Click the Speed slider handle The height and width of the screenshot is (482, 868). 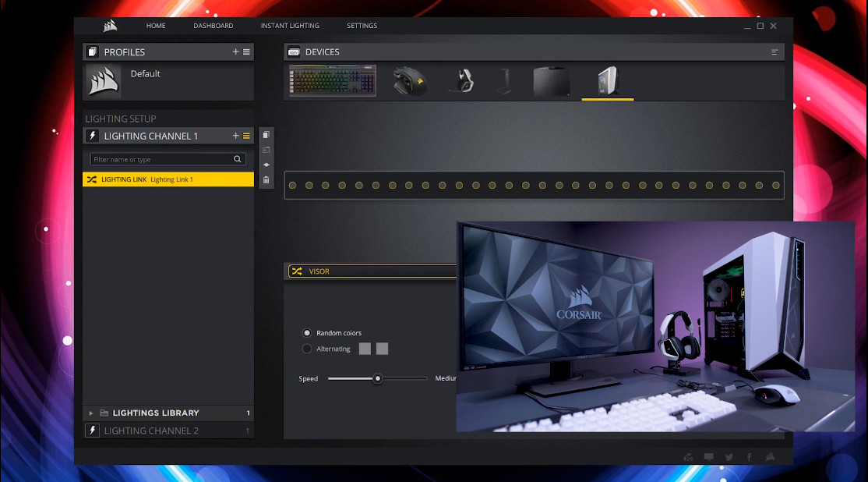pos(378,378)
